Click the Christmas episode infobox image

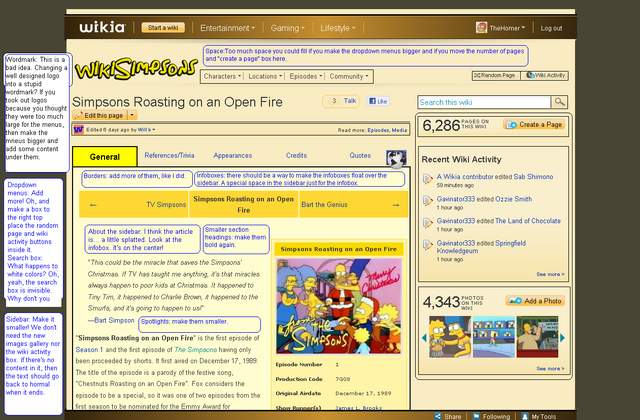click(x=339, y=306)
